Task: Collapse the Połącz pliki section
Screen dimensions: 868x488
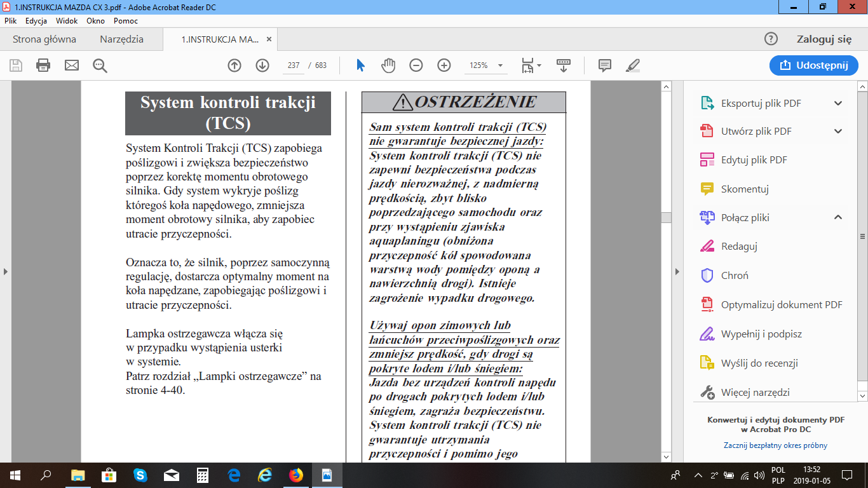Action: pos(837,217)
